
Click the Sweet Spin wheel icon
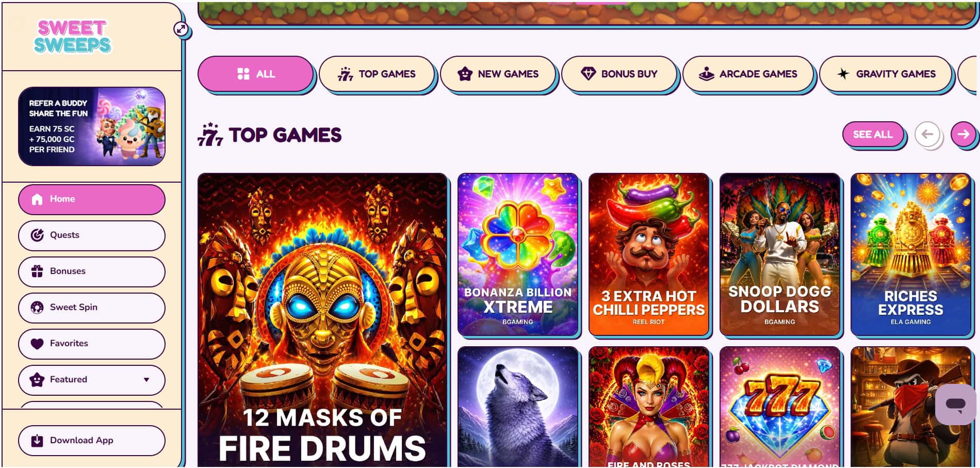click(x=37, y=308)
